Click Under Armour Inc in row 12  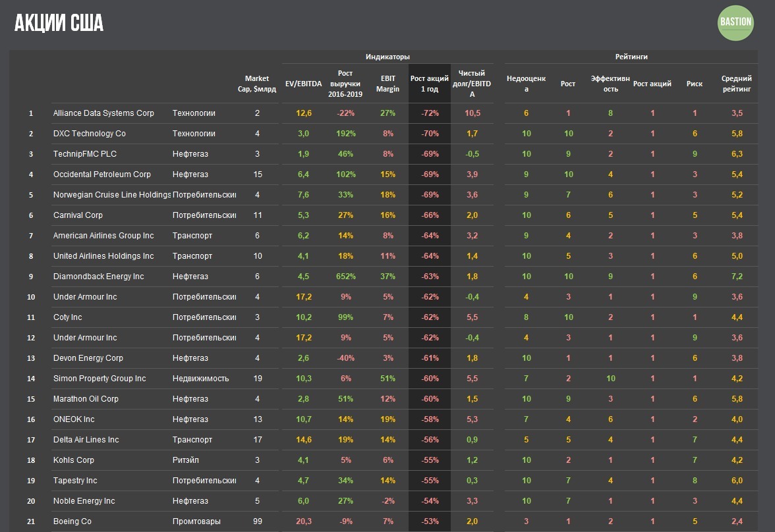coord(85,337)
